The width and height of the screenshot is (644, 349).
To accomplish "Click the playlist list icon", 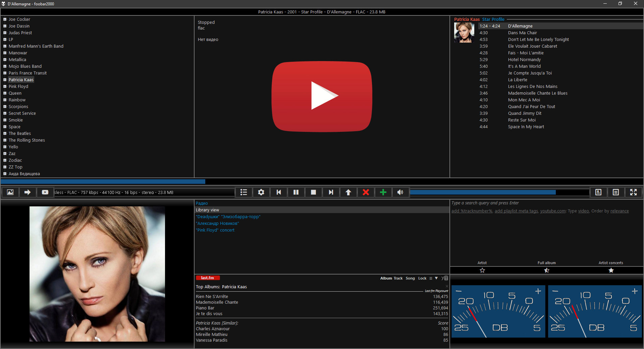I will [244, 192].
